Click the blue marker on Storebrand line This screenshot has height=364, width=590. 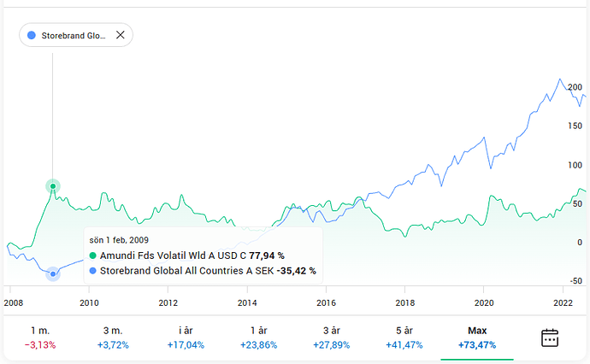[53, 273]
